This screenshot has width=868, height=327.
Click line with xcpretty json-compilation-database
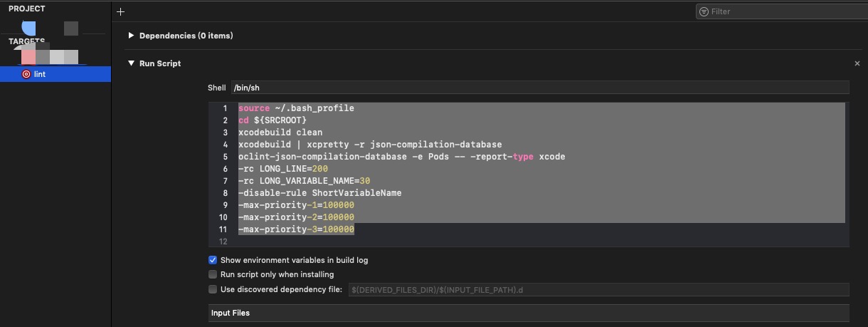coord(370,145)
